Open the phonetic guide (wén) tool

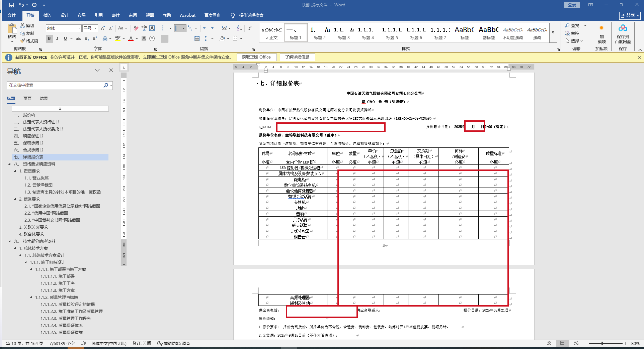tap(144, 28)
